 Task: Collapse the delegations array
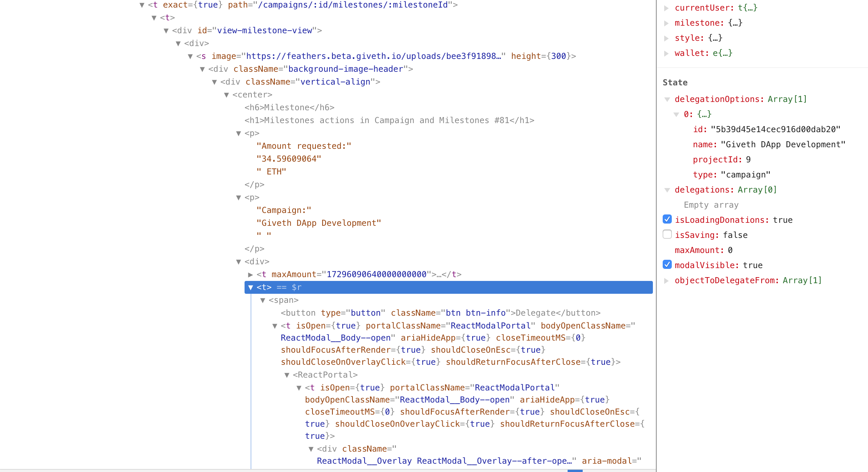(667, 190)
